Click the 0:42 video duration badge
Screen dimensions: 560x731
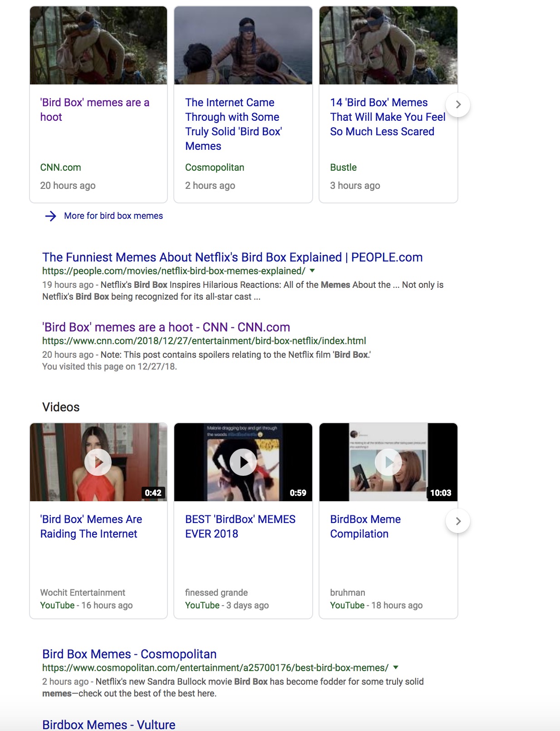point(153,493)
